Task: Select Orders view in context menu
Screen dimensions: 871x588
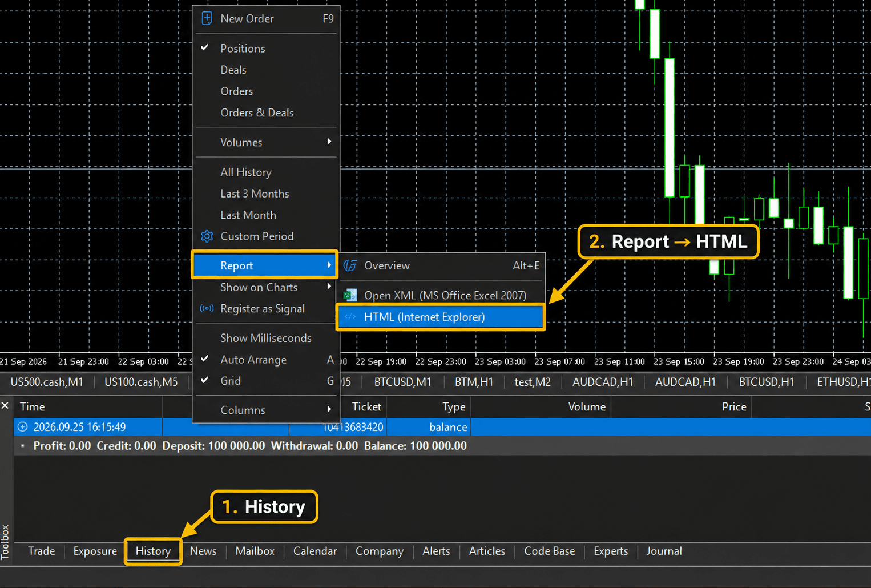Action: (266, 91)
